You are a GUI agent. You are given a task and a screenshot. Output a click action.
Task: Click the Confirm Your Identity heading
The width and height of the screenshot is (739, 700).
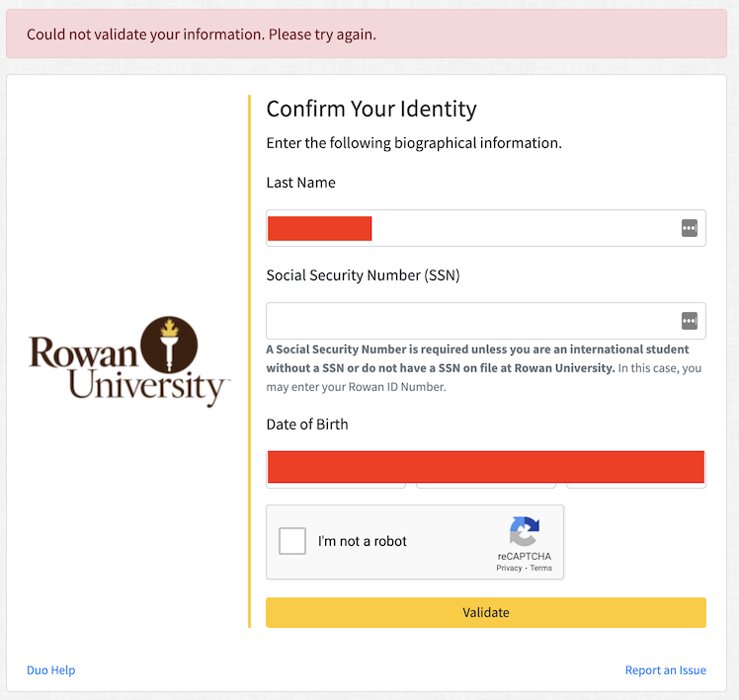tap(371, 109)
